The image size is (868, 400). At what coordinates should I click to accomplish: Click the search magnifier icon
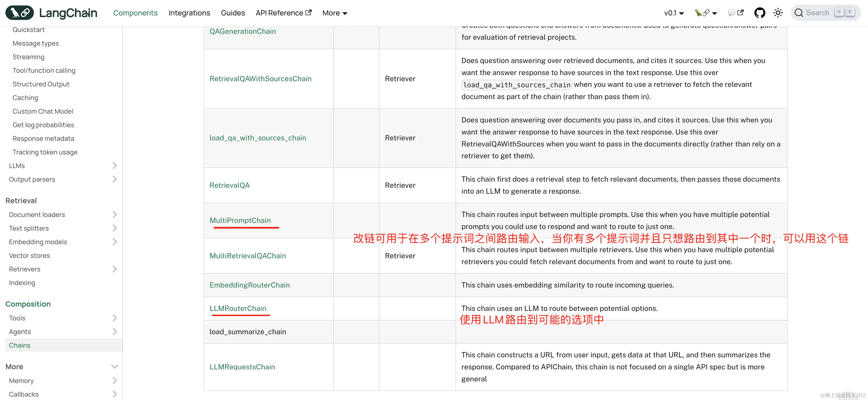[x=799, y=13]
